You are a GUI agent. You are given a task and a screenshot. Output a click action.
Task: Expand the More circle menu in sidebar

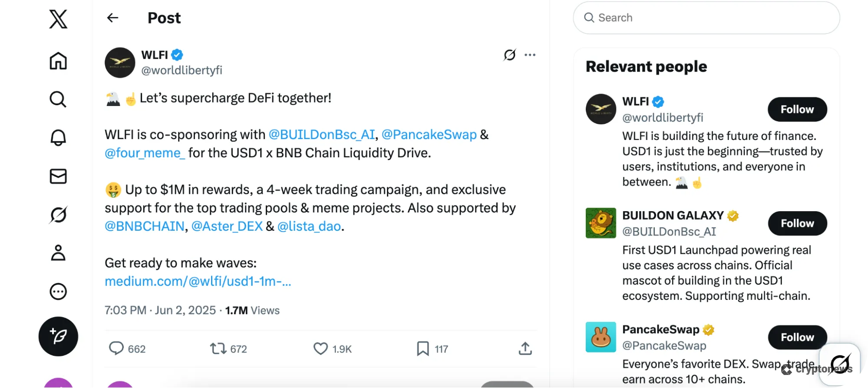click(58, 292)
